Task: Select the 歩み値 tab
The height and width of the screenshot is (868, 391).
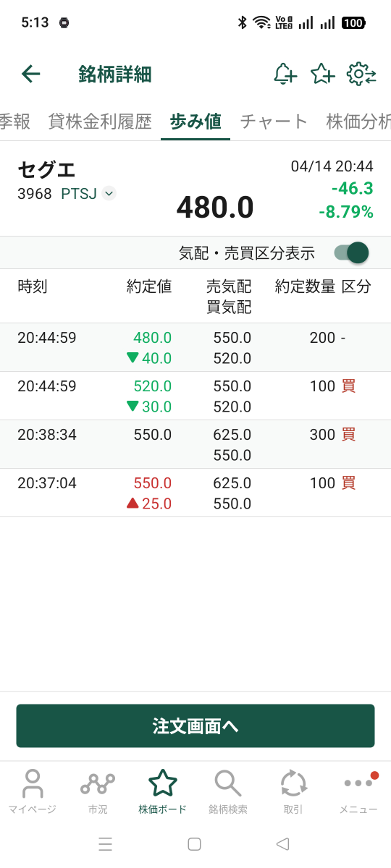Action: click(x=195, y=122)
